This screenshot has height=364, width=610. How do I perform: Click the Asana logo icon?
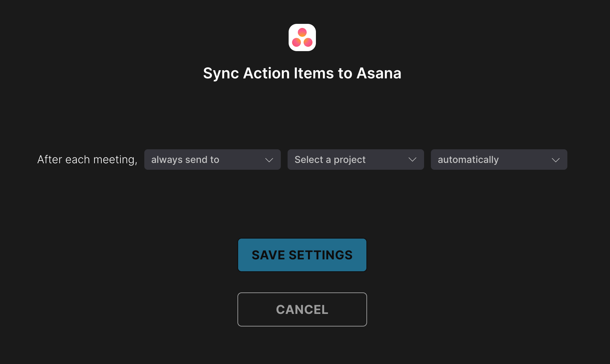(x=302, y=37)
